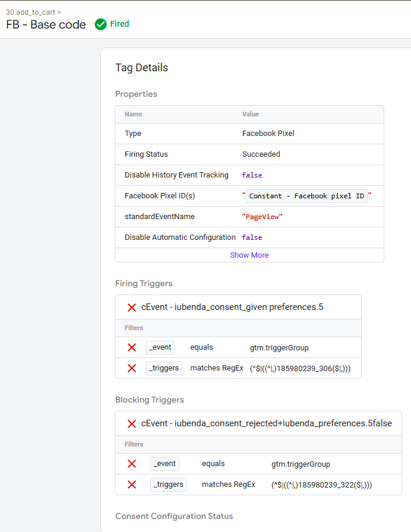Image resolution: width=411 pixels, height=532 pixels.
Task: Click the 'Tag Details' heading
Action: (x=141, y=68)
